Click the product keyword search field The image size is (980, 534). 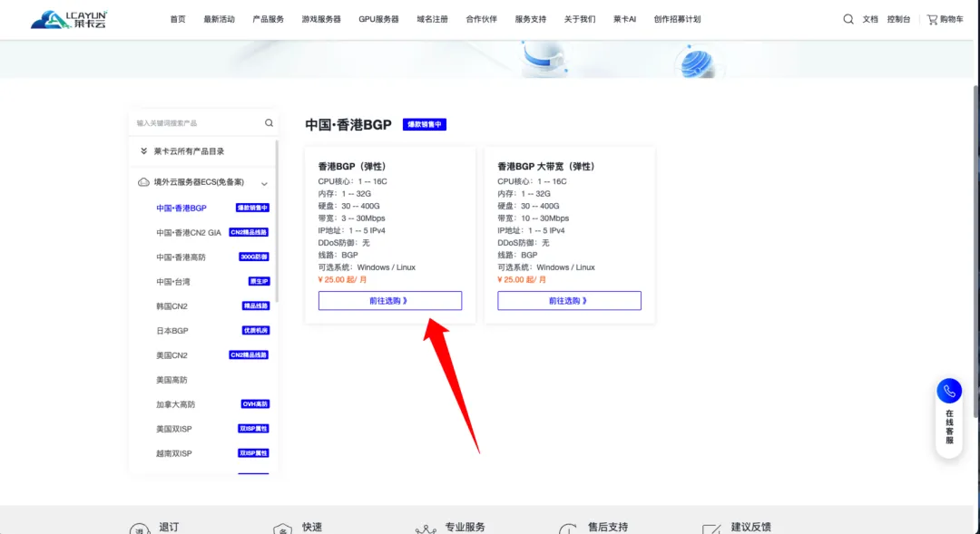pyautogui.click(x=195, y=123)
